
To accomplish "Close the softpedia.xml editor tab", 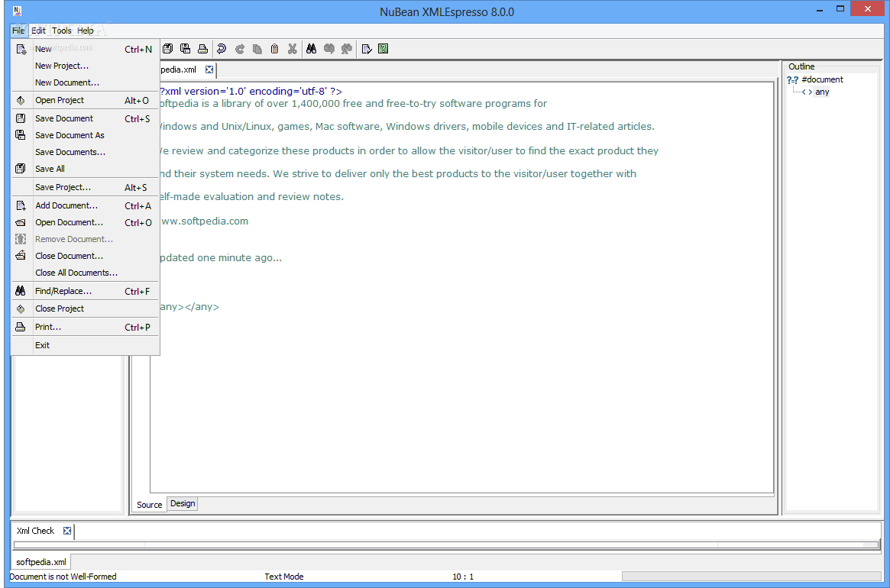I will 209,69.
